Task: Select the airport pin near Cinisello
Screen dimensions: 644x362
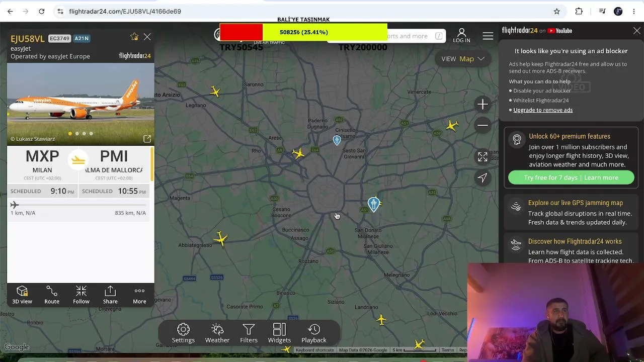Action: (x=337, y=140)
